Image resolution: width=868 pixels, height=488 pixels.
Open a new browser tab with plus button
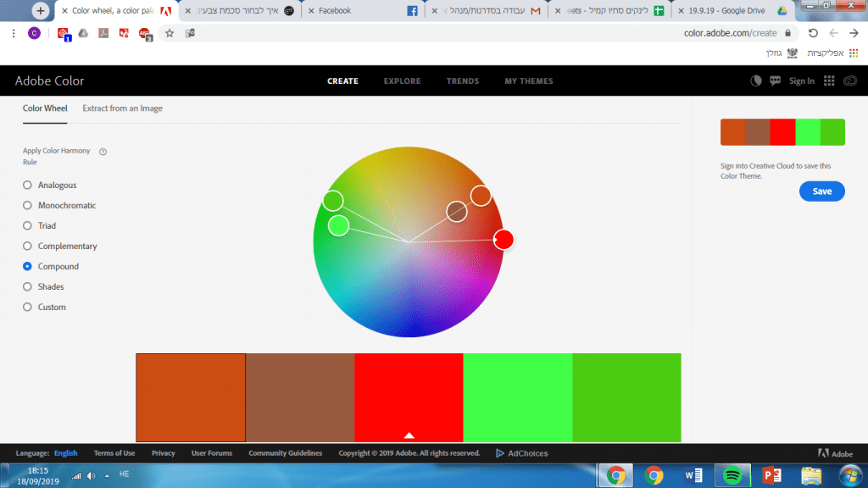point(40,10)
